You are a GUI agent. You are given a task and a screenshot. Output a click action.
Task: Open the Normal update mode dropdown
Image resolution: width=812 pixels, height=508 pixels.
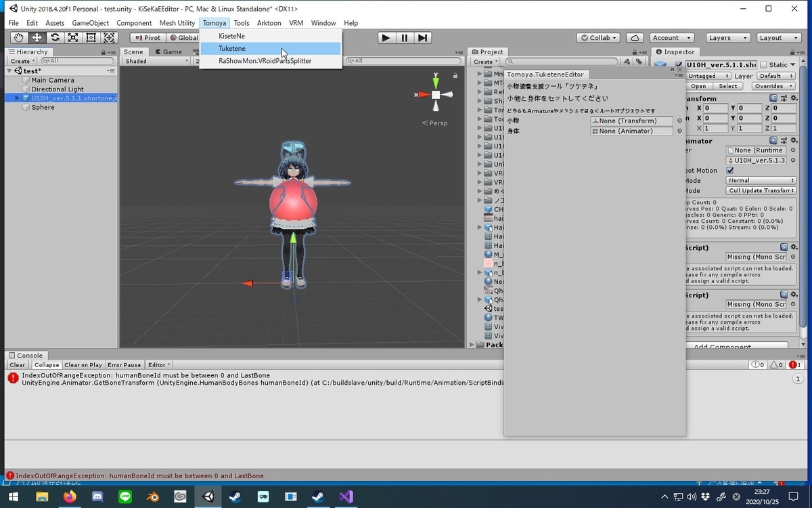click(761, 180)
